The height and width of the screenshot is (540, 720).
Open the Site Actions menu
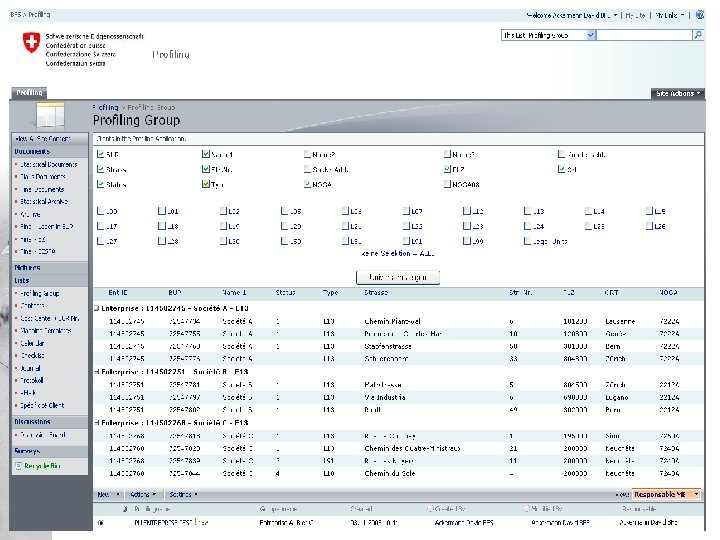[x=676, y=93]
